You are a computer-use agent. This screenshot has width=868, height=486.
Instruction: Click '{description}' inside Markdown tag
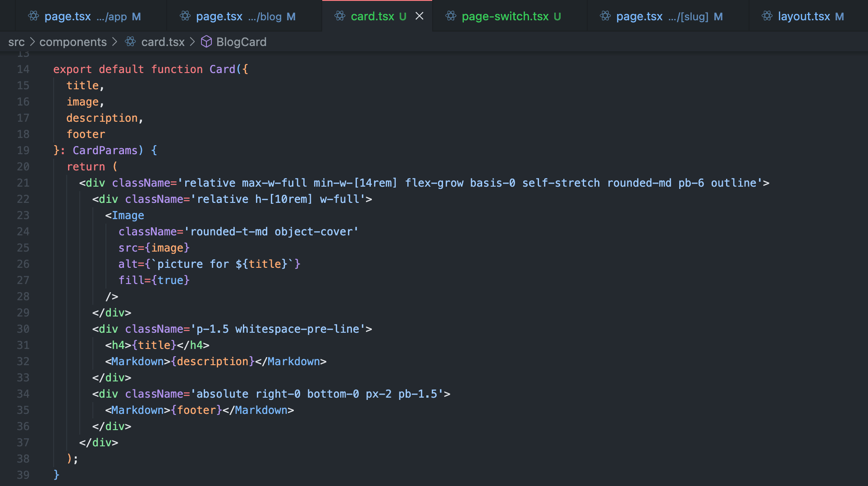[x=213, y=362]
